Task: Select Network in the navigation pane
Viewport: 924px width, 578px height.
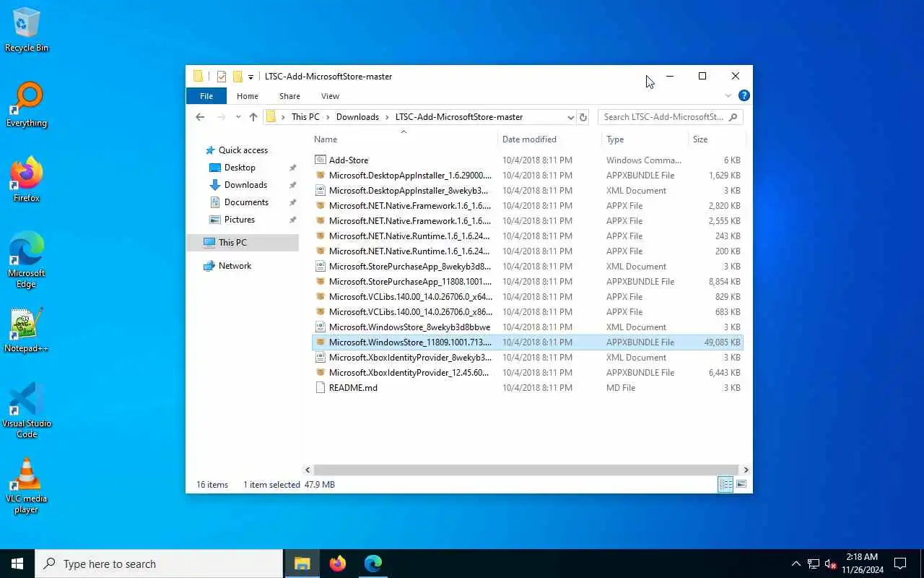Action: (x=235, y=266)
